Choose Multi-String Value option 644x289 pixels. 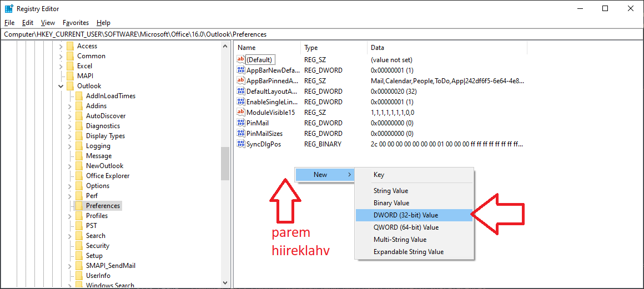coord(414,240)
